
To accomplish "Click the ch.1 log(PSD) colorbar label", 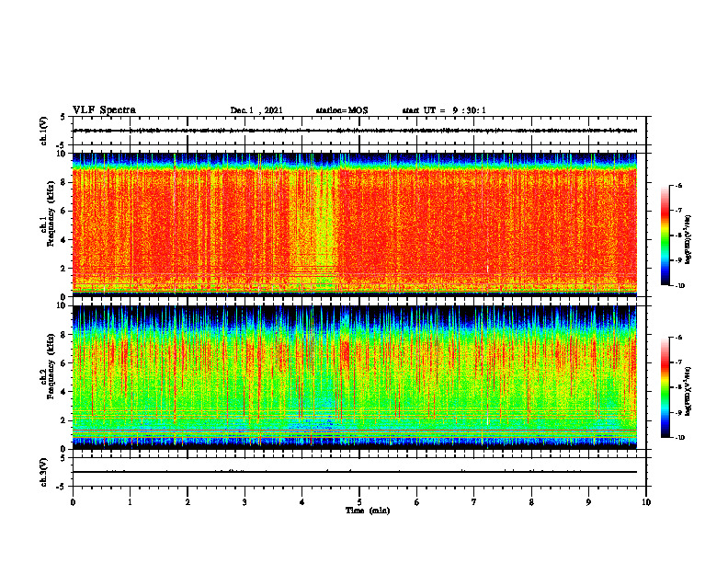I will tap(688, 240).
